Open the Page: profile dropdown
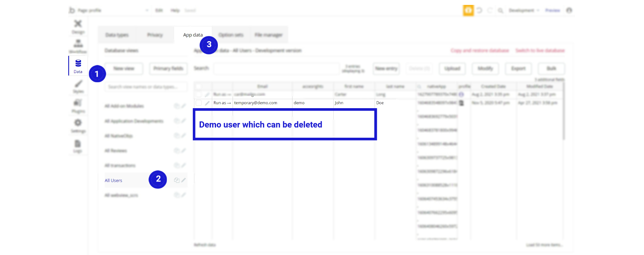The width and height of the screenshot is (644, 255). pos(113,11)
